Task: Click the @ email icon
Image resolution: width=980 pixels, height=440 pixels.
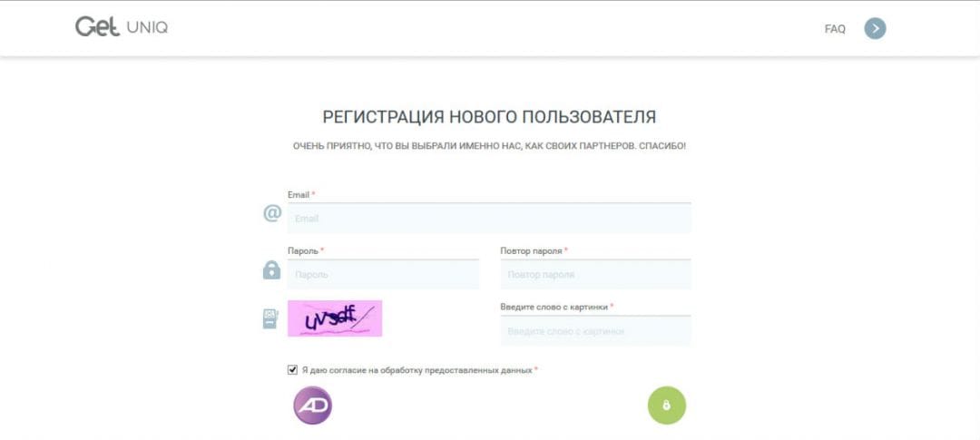Action: point(272,214)
